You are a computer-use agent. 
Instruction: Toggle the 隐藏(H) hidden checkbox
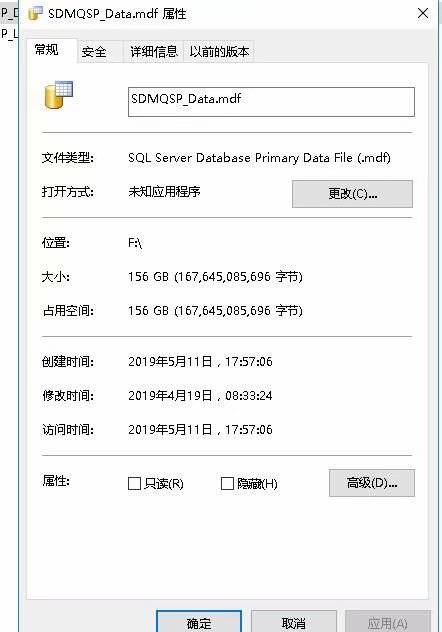click(x=227, y=483)
